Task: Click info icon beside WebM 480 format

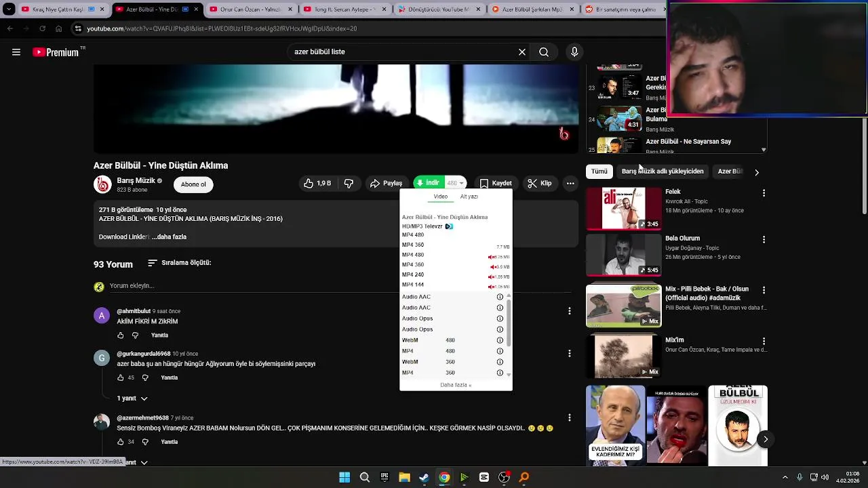Action: click(x=500, y=340)
